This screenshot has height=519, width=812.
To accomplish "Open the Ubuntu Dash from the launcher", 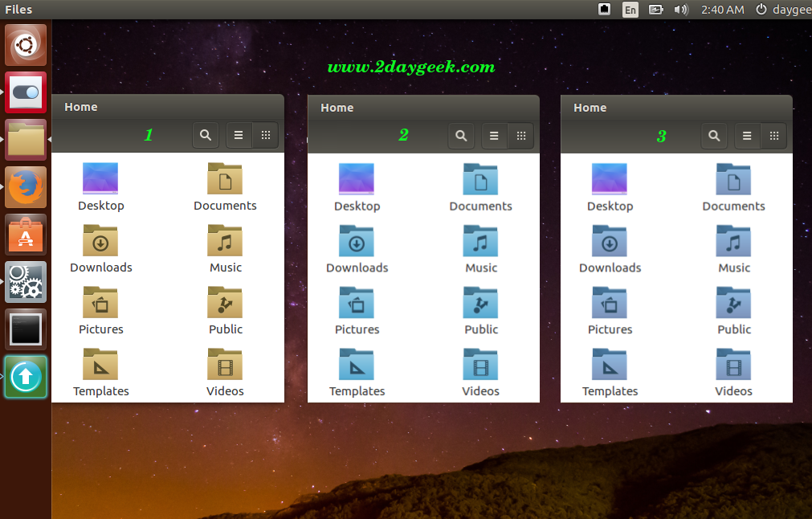I will [x=27, y=45].
